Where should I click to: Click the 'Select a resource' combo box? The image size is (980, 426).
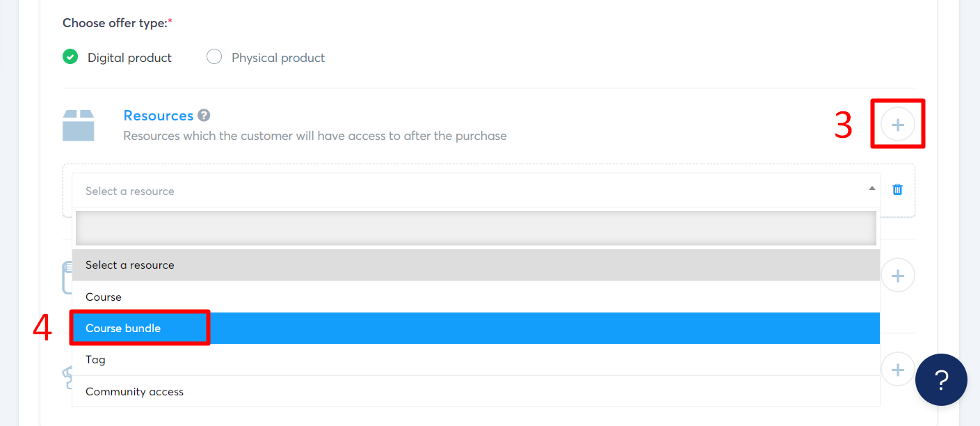pyautogui.click(x=278, y=191)
